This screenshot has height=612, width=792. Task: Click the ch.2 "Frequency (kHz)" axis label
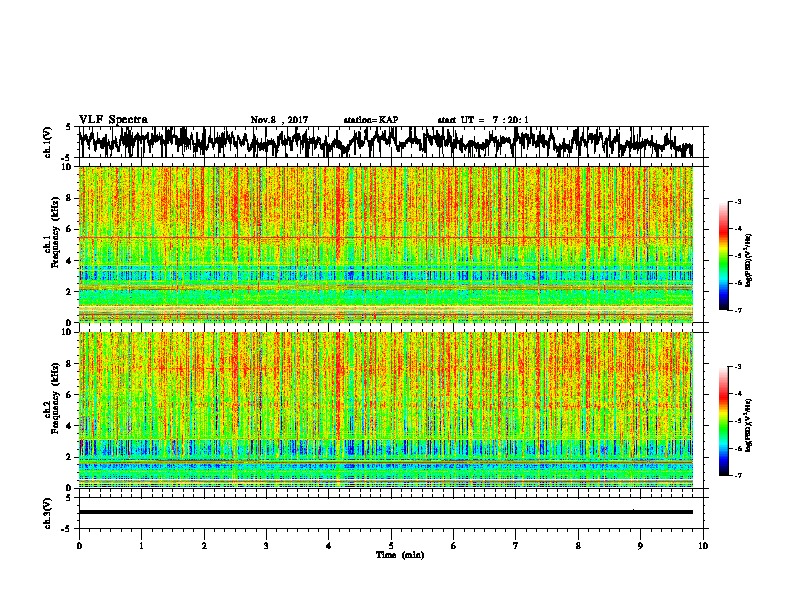click(x=55, y=398)
